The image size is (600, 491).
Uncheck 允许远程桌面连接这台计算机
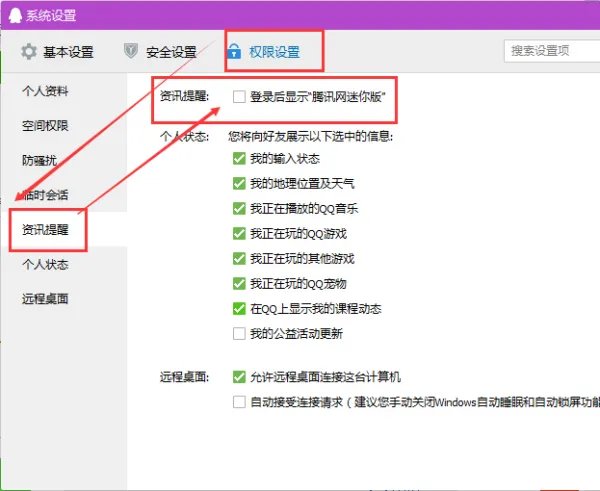239,377
